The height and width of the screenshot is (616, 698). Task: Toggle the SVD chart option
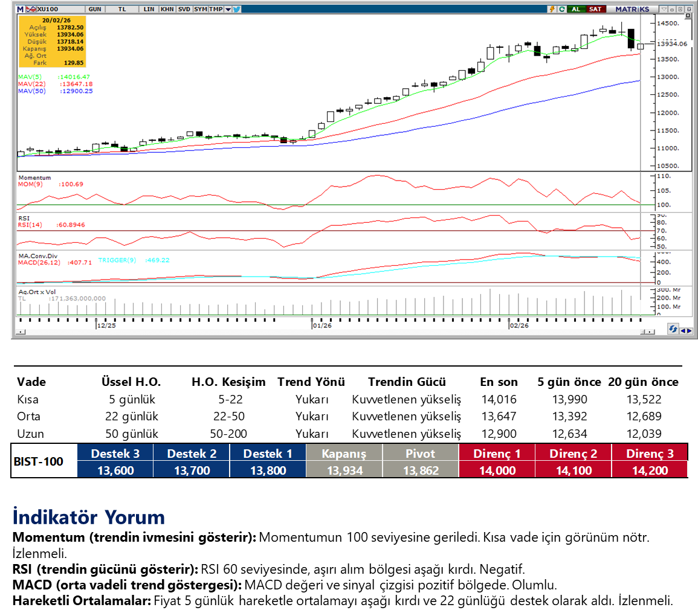(x=184, y=9)
